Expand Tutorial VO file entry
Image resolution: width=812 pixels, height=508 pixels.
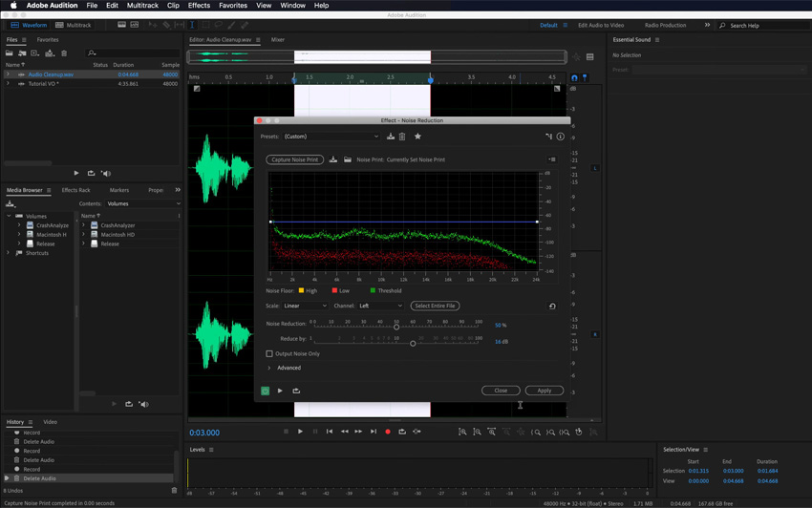(x=8, y=83)
